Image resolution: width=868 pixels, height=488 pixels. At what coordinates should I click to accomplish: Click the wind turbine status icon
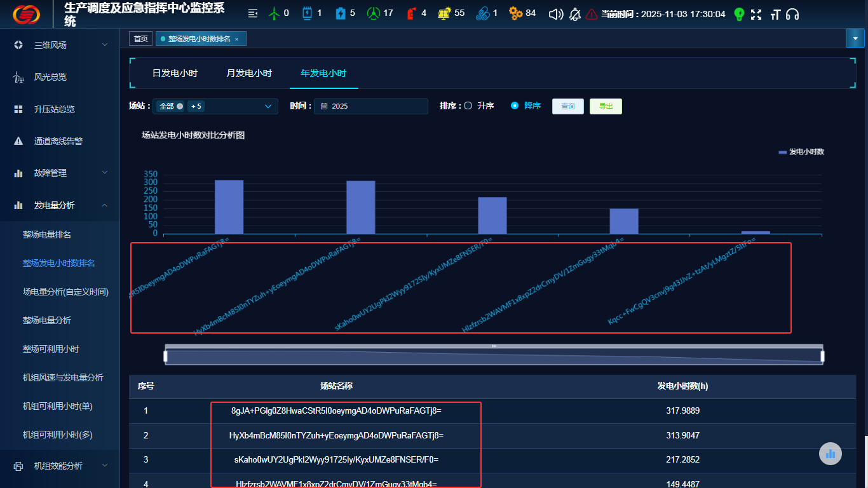[275, 13]
